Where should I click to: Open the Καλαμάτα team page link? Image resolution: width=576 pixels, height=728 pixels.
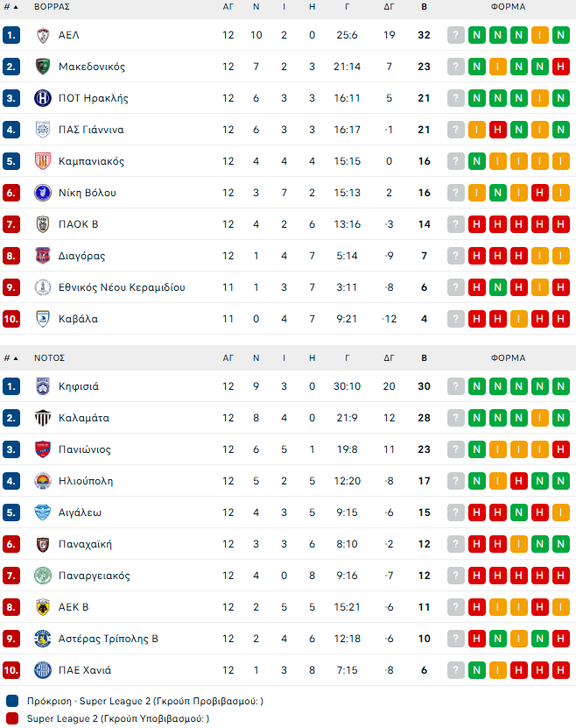tap(83, 418)
